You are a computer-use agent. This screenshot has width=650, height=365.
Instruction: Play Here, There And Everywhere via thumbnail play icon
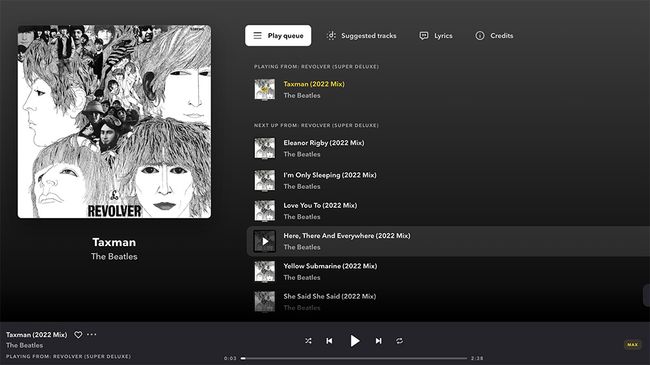click(x=264, y=241)
